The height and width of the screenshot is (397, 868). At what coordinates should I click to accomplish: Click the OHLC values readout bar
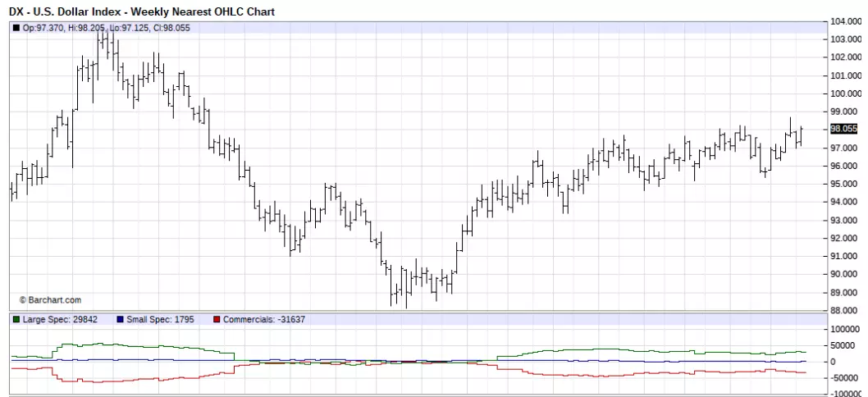click(x=419, y=28)
